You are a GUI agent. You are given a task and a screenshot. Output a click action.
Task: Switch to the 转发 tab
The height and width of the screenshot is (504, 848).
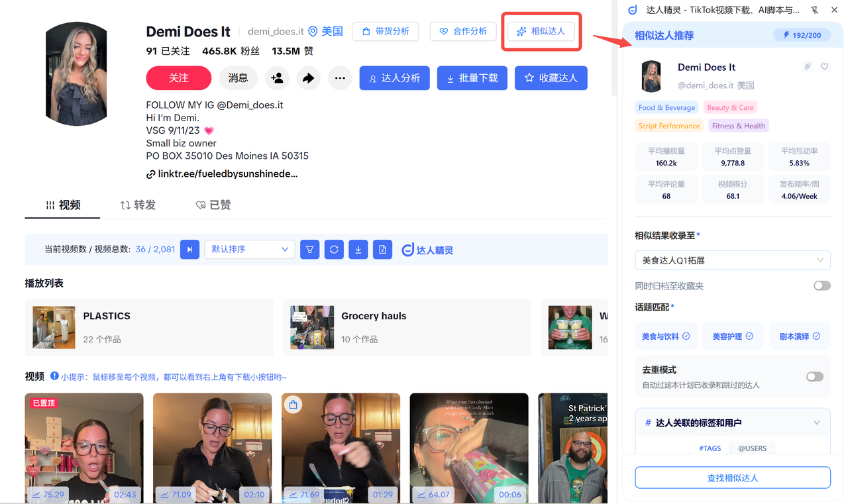138,205
